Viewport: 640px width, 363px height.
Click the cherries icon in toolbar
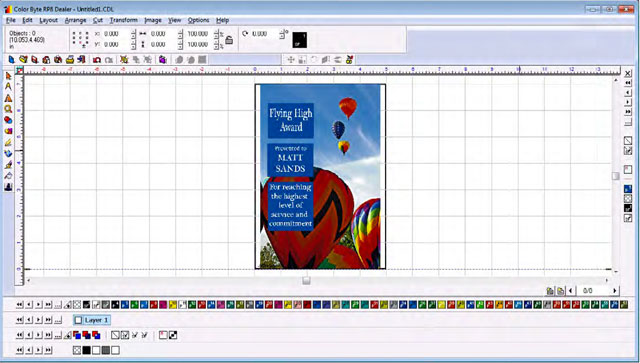(349, 60)
